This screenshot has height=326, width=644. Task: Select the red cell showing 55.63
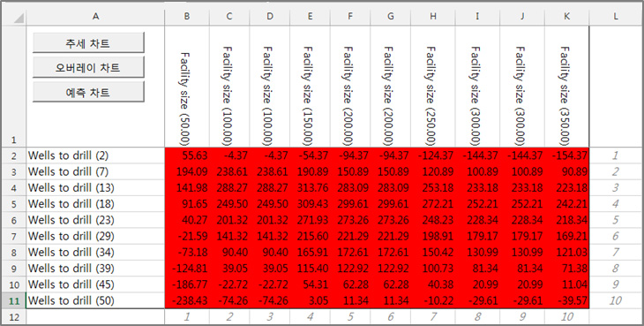click(x=187, y=155)
